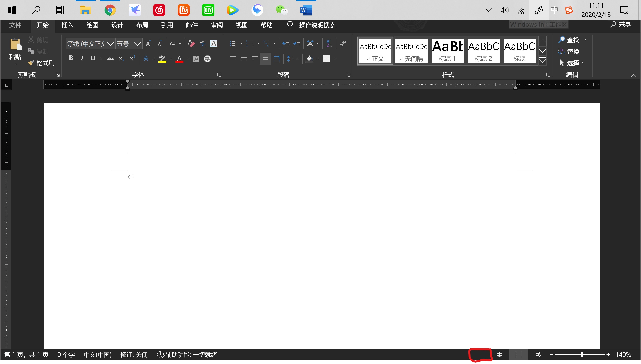
Task: Click the Web Layout view icon in status bar
Action: coord(538,354)
